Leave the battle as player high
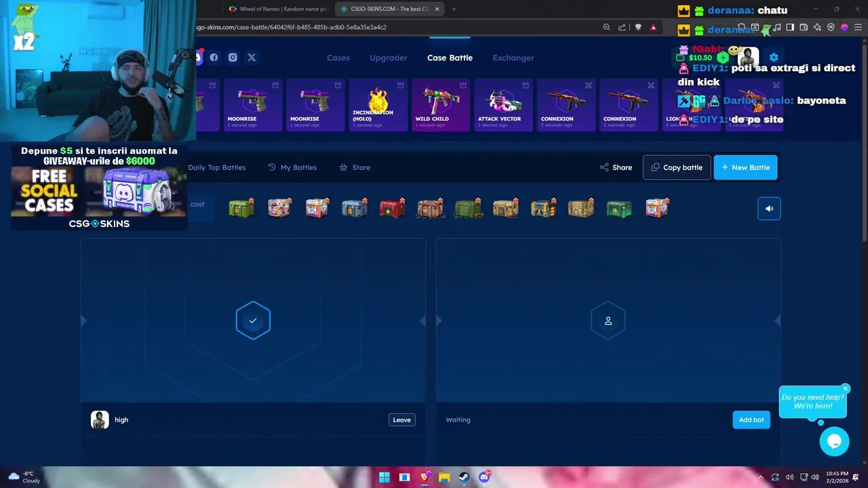The image size is (868, 488). point(402,420)
